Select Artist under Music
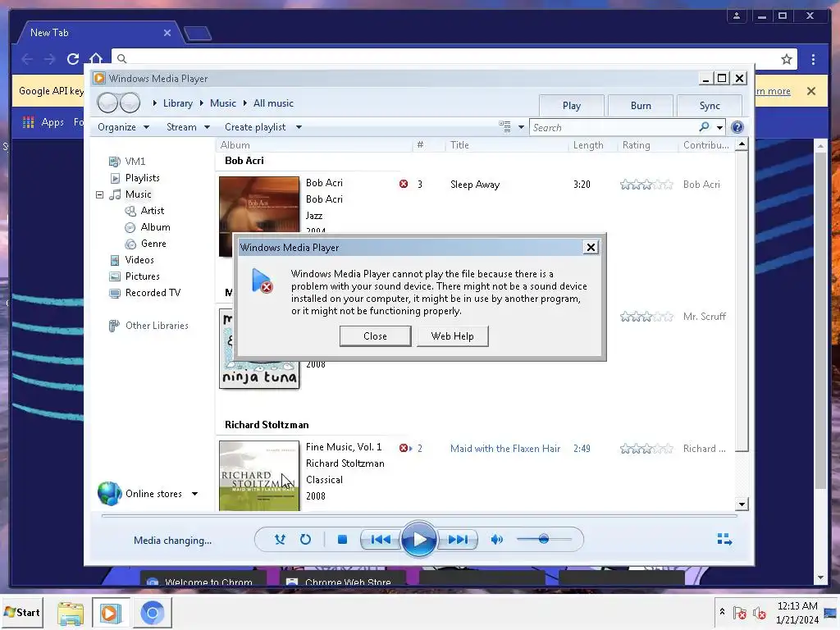Screen dimensions: 840x630 (152, 211)
